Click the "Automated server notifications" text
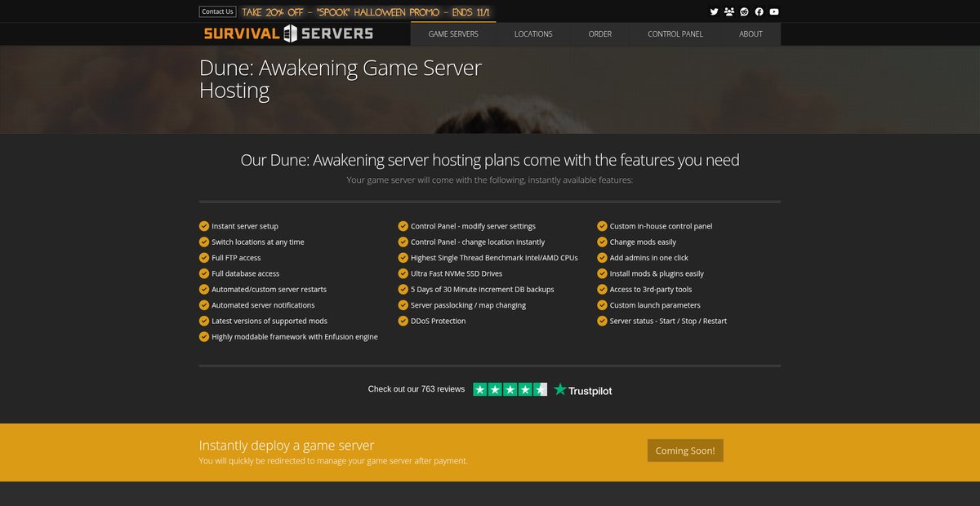 (x=263, y=305)
